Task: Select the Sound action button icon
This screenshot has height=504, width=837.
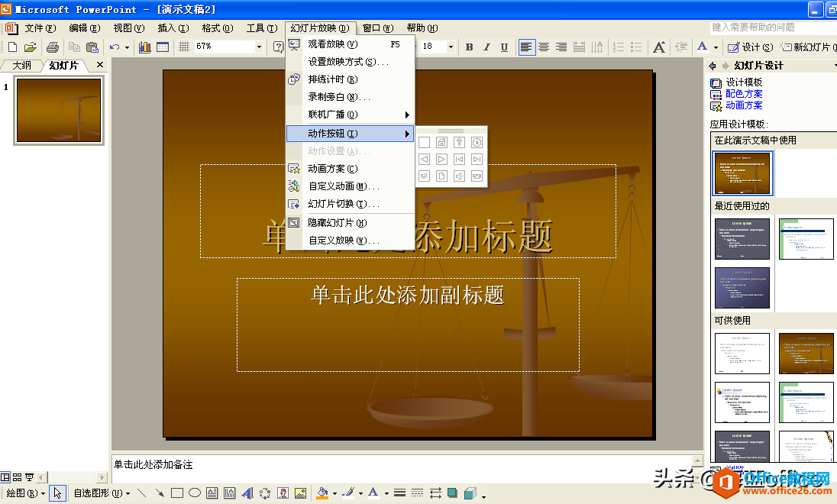Action: [460, 176]
